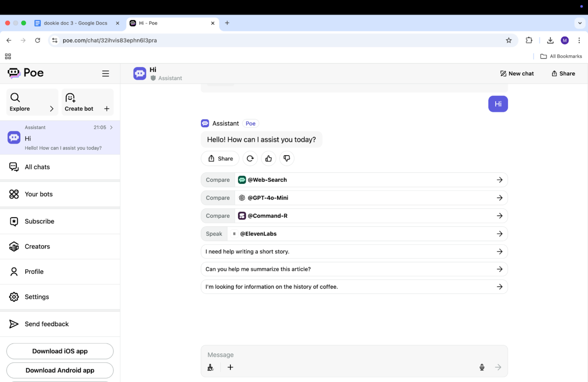Open the Chrome extensions puzzle icon
This screenshot has height=382, width=588.
529,40
